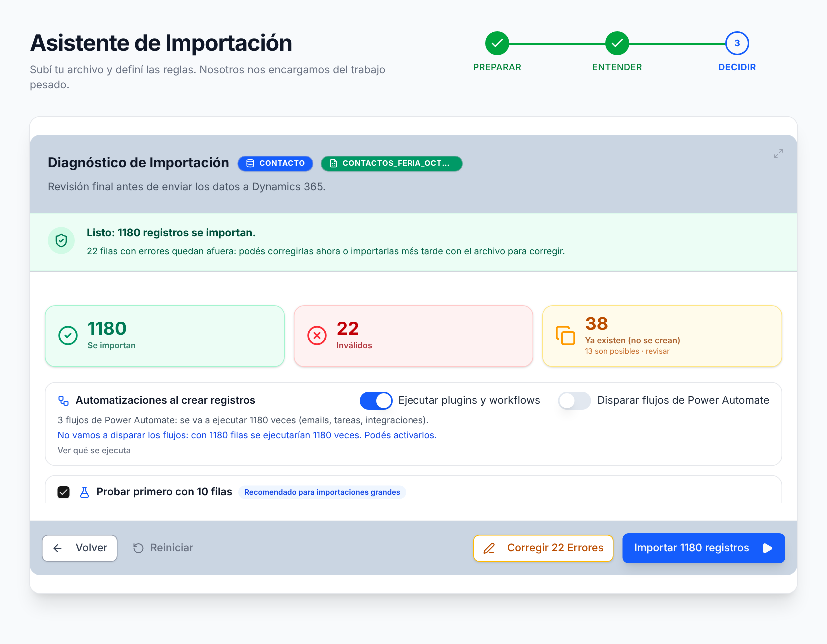Enable the Disparar flujos de Power Automate toggle
This screenshot has height=644, width=827.
pyautogui.click(x=574, y=401)
